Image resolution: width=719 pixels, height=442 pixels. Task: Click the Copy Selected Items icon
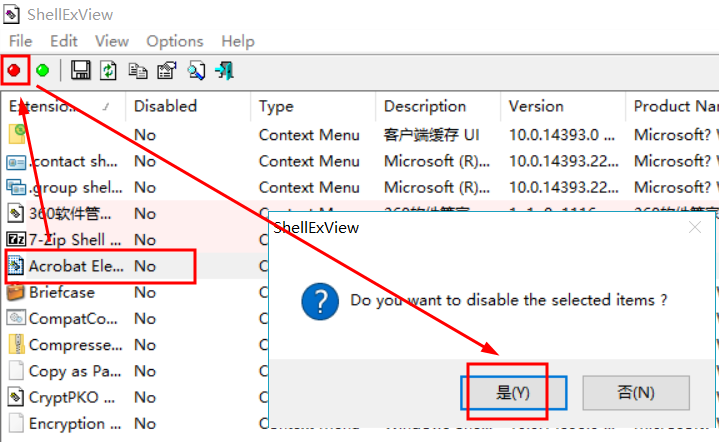(138, 71)
